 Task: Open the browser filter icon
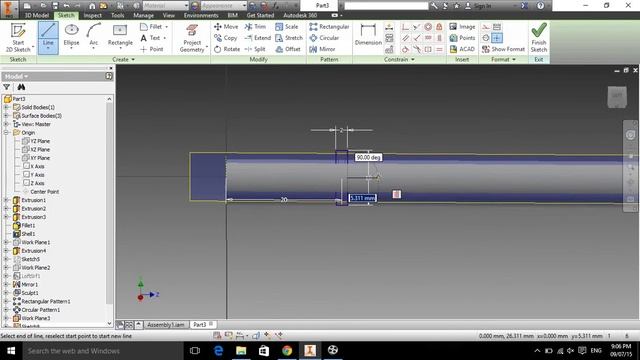pos(7,87)
